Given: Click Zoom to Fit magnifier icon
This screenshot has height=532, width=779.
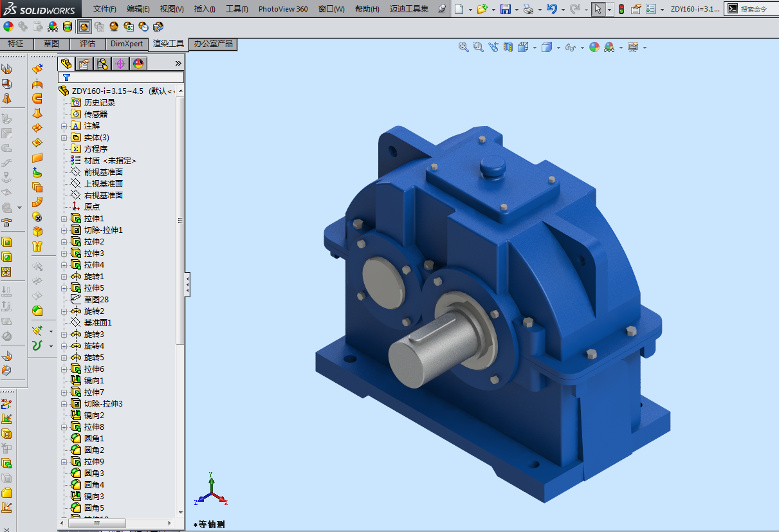Looking at the screenshot, I should 463,47.
